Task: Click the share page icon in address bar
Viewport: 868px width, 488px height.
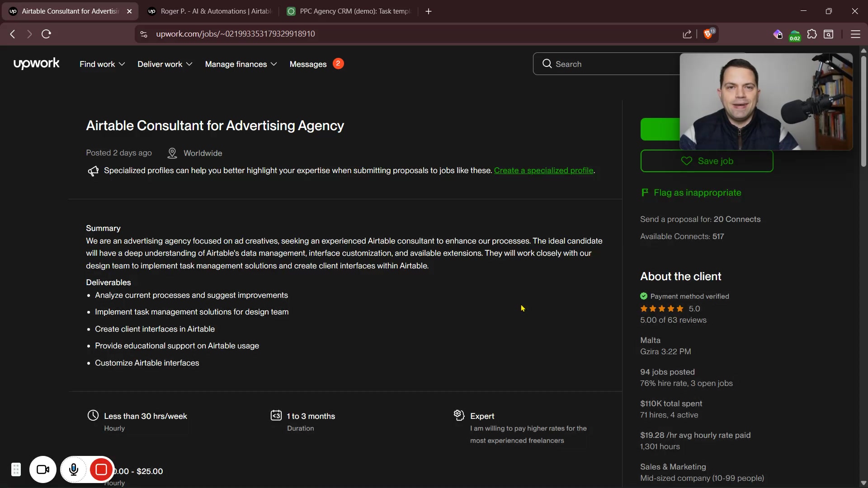Action: 687,34
